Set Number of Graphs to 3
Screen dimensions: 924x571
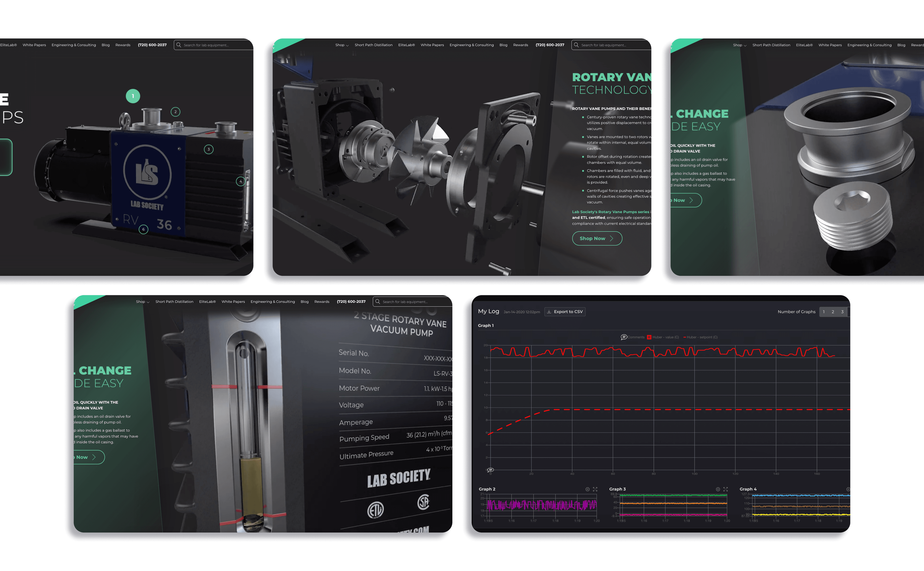pyautogui.click(x=842, y=312)
